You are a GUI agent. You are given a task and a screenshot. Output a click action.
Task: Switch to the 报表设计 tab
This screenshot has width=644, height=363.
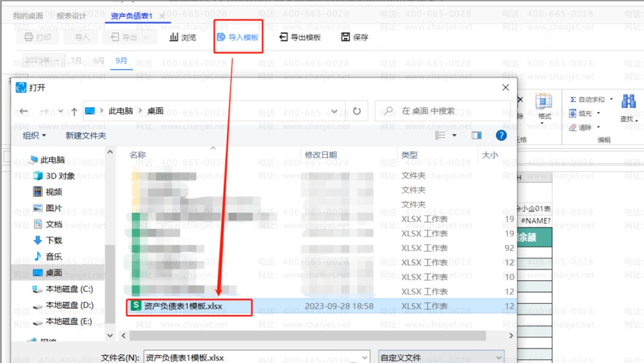click(x=71, y=16)
